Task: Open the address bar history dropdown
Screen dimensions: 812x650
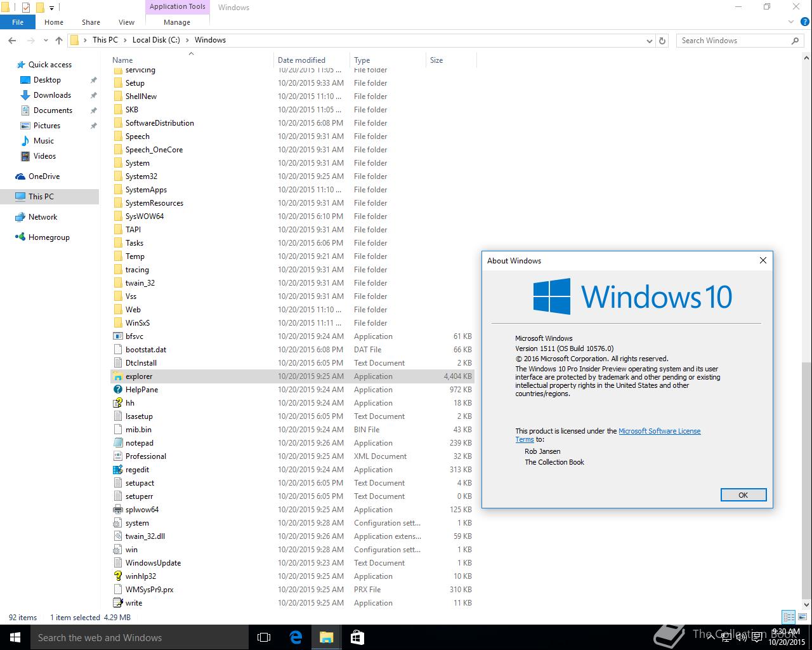Action: point(649,40)
